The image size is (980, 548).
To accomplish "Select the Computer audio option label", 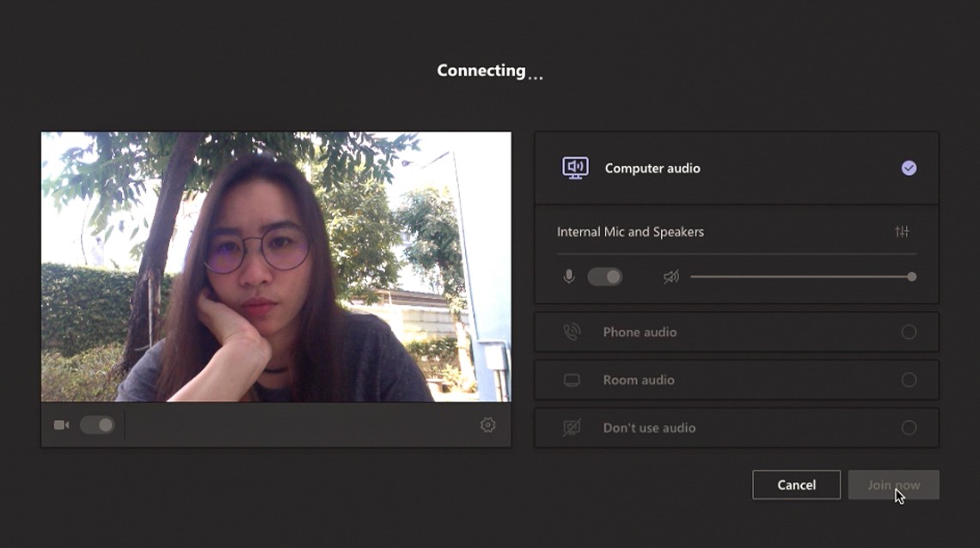I will pos(652,168).
